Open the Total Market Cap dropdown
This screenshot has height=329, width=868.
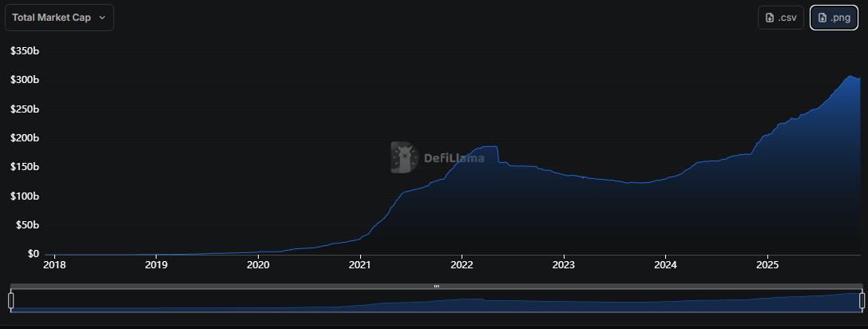pos(59,18)
